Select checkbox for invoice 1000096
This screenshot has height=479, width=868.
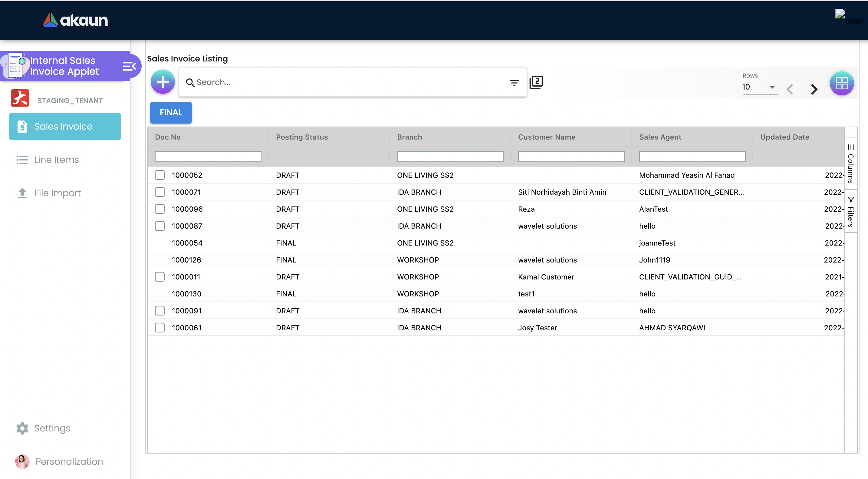click(x=160, y=209)
